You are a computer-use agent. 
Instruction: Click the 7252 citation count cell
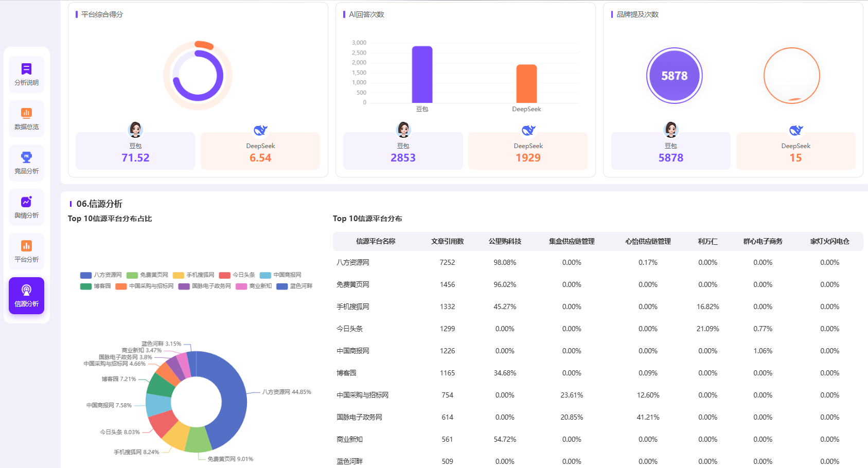point(447,262)
